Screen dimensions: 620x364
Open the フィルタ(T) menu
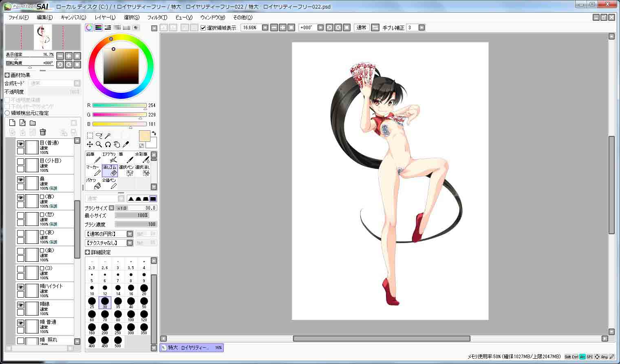point(157,18)
